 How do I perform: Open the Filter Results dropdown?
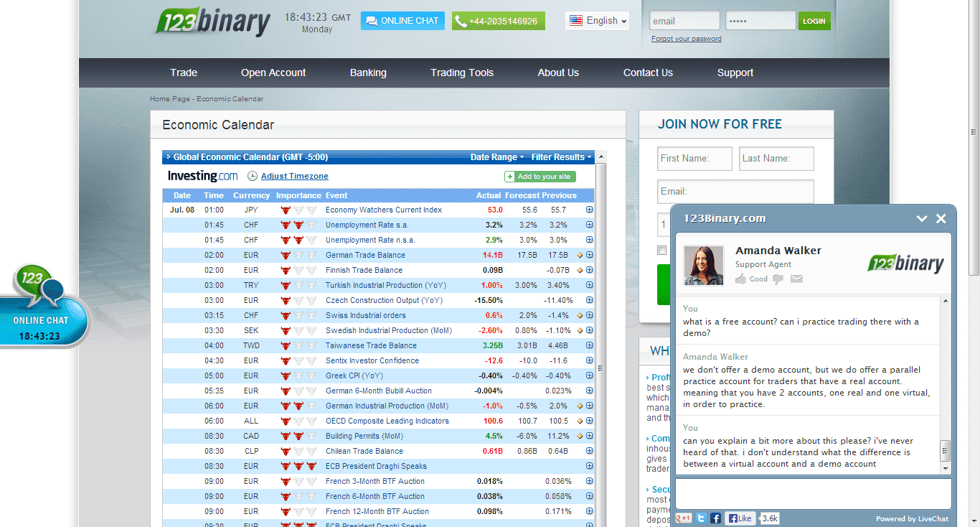[x=562, y=157]
